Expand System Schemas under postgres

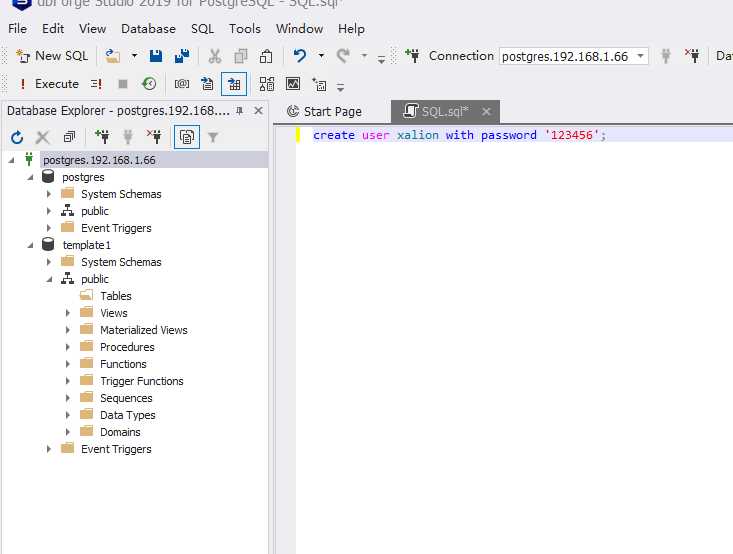click(x=49, y=194)
